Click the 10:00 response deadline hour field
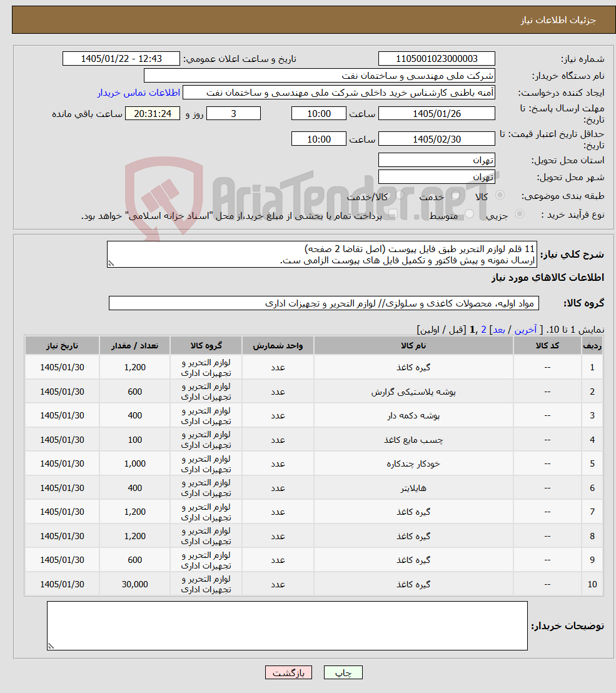 point(318,114)
